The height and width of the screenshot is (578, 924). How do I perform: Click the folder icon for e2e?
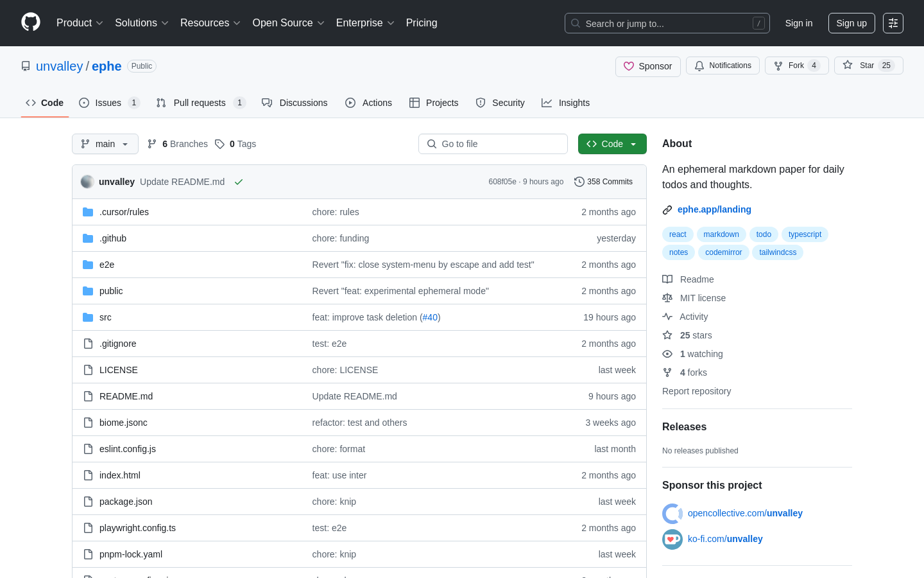pyautogui.click(x=88, y=265)
